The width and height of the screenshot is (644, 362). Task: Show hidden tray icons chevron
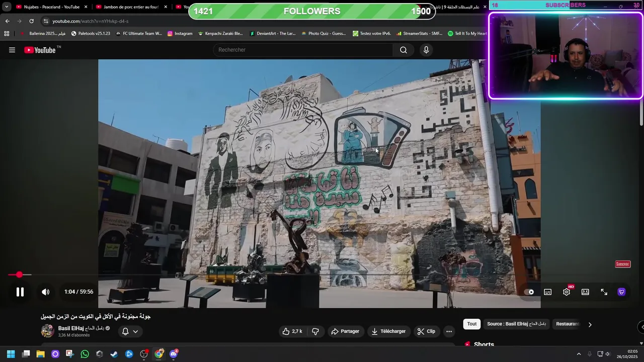click(x=579, y=354)
